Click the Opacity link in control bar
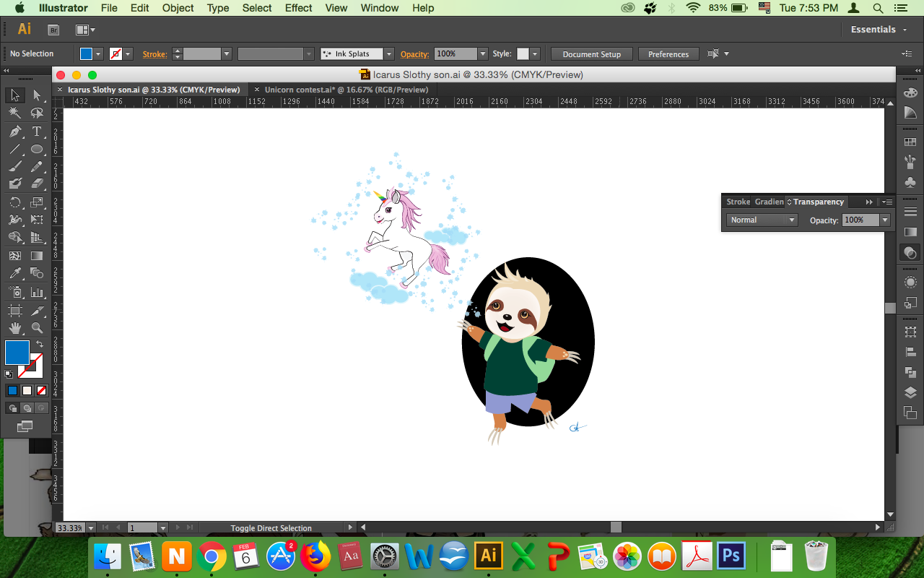This screenshot has height=578, width=924. coord(414,54)
